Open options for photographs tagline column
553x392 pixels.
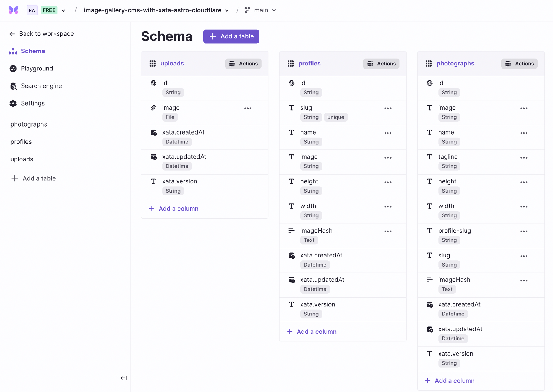click(524, 158)
